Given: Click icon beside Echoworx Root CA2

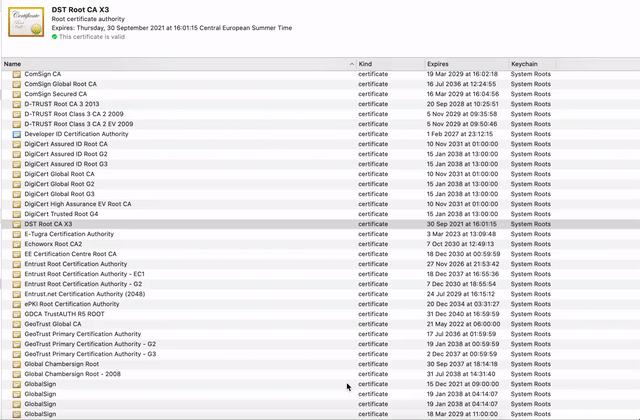Looking at the screenshot, I should click(x=16, y=244).
